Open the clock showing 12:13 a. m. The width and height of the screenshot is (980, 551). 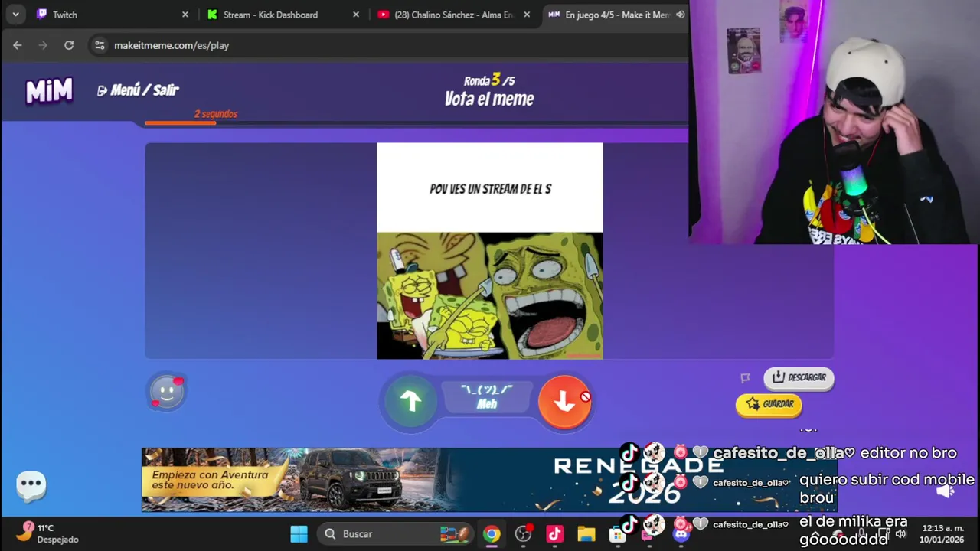(x=943, y=533)
